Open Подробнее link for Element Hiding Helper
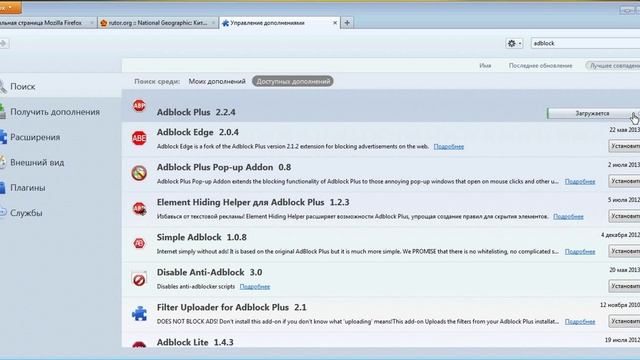The height and width of the screenshot is (360, 640). click(568, 217)
